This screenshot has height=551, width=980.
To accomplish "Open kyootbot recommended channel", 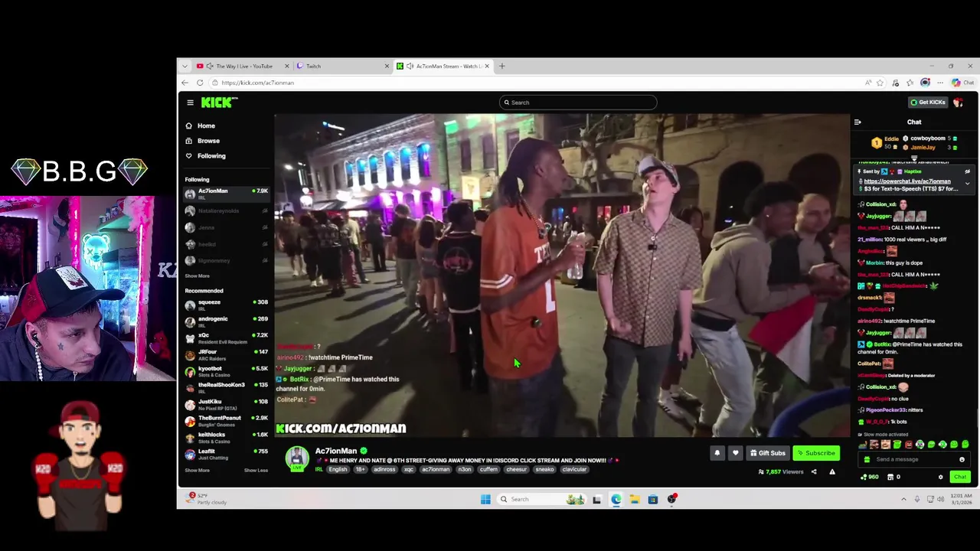I will 227,371.
